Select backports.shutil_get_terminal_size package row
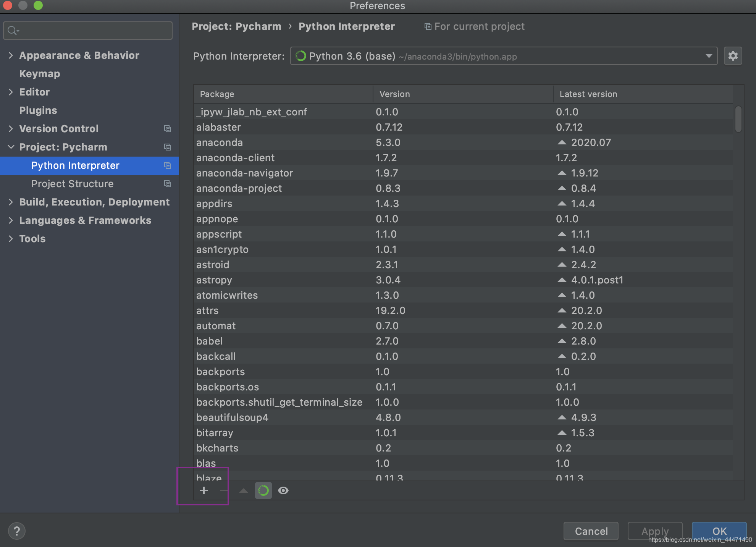This screenshot has height=547, width=756. pyautogui.click(x=464, y=402)
